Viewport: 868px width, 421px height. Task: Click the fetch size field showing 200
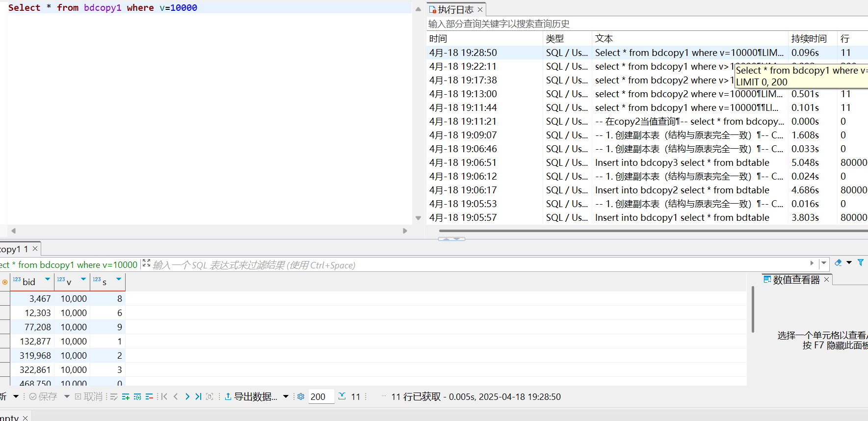point(321,396)
